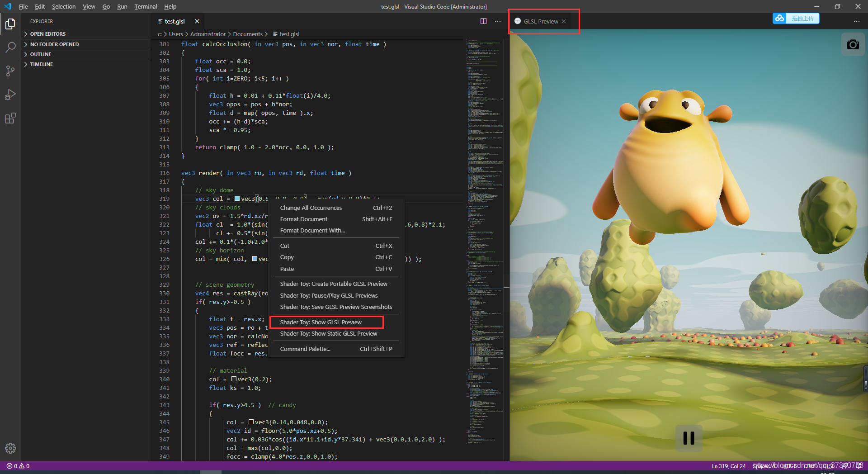The width and height of the screenshot is (868, 474).
Task: Click UTF-8 encoding in status bar
Action: tap(789, 466)
